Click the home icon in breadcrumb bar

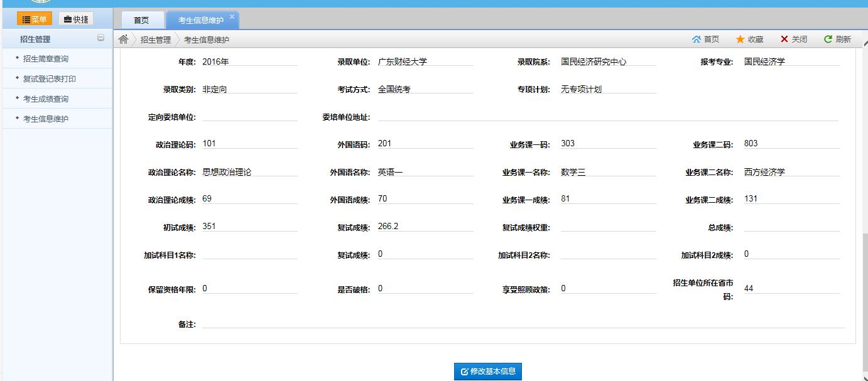124,40
